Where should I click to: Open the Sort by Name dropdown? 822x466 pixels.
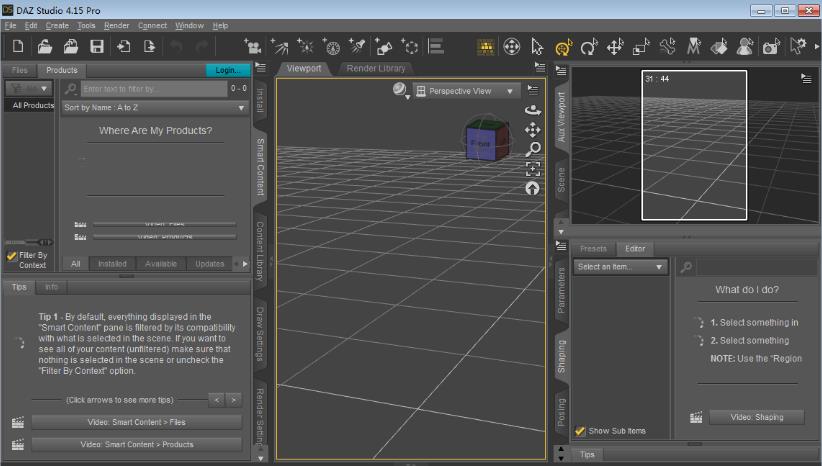[155, 107]
